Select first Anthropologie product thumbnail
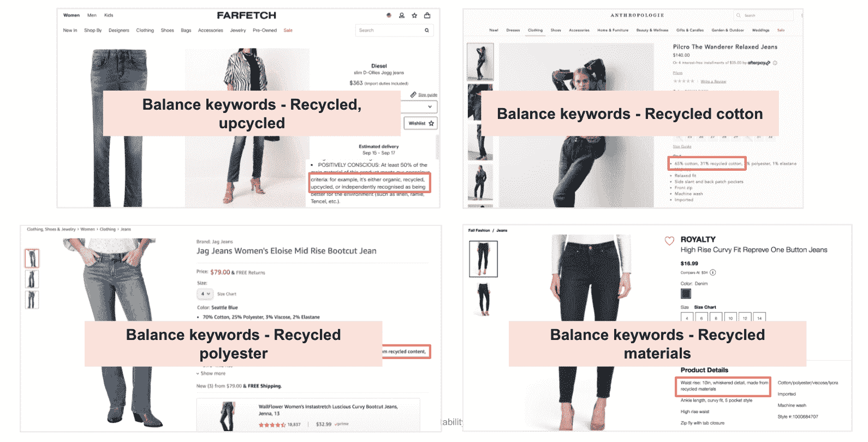Image resolution: width=868 pixels, height=442 pixels. point(480,62)
